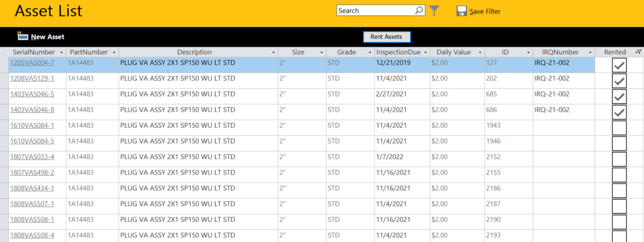Click inspection date 1/7/2022
Viewport: 644px width, 242px height.
click(389, 157)
